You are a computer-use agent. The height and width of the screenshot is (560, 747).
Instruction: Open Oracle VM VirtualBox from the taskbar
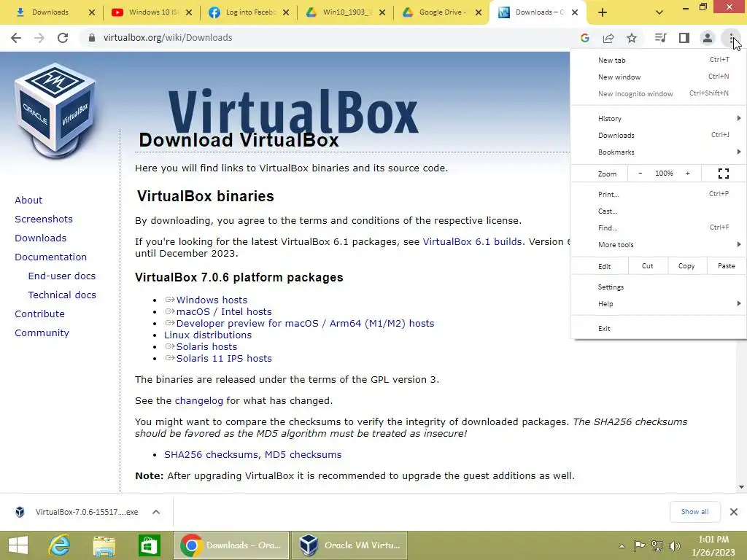click(349, 545)
